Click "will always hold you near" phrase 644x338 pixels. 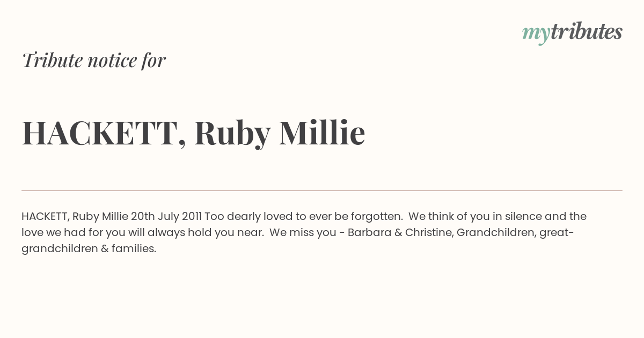click(x=201, y=233)
